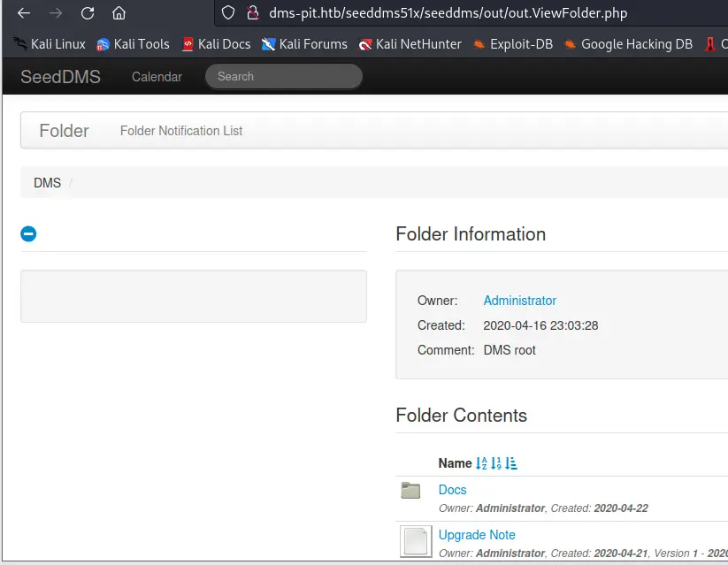Sort folder contents by sequence 1-9
This screenshot has height=565, width=728.
tap(496, 462)
